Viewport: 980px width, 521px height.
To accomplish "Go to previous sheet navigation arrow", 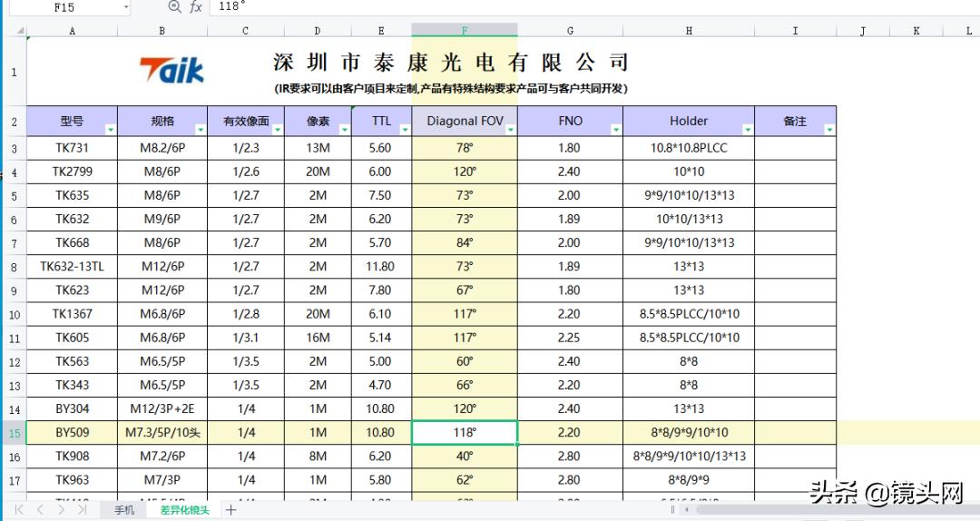I will 40,509.
